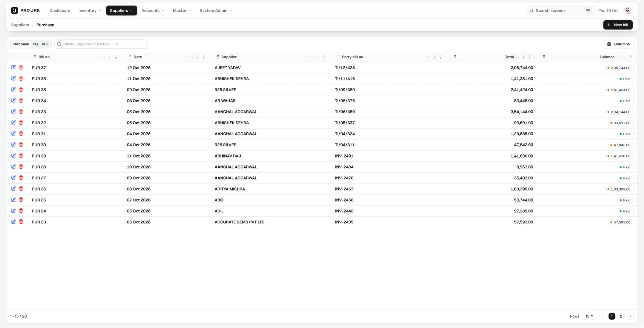Sort by the Balance column
This screenshot has width=644, height=328.
(624, 57)
